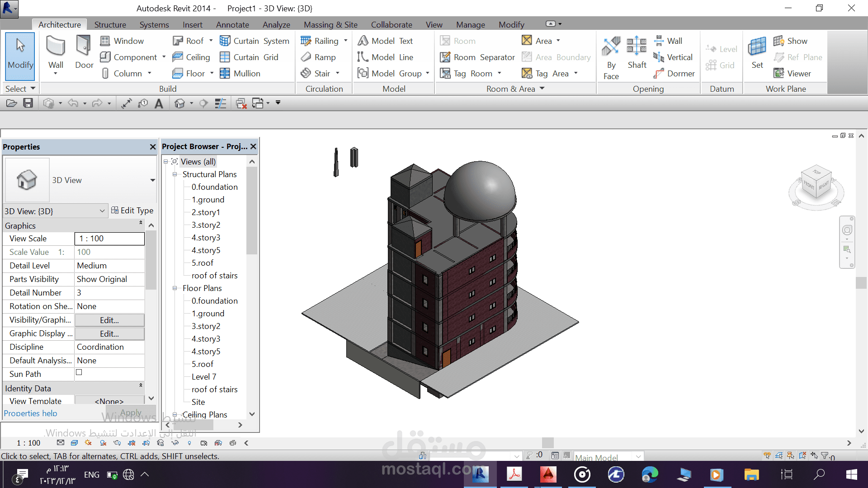This screenshot has height=488, width=868.
Task: Open the 3D View type selector dropdown
Action: click(153, 180)
